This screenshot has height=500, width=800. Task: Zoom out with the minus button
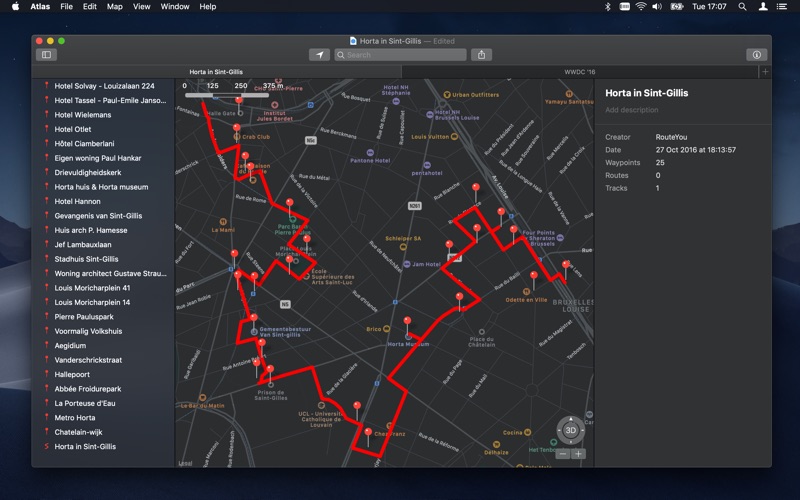tap(563, 454)
